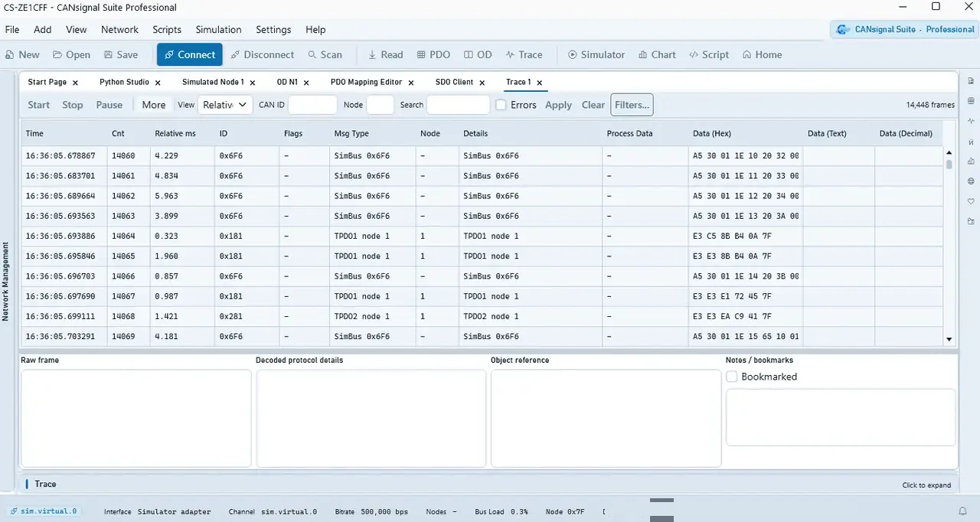Screen dimensions: 980x522
Task: Open the OD object dictionary tool
Action: pos(479,54)
